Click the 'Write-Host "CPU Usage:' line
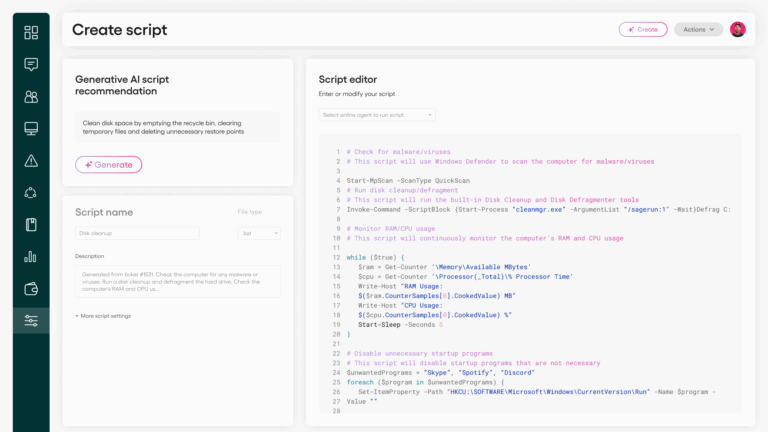 pos(400,306)
